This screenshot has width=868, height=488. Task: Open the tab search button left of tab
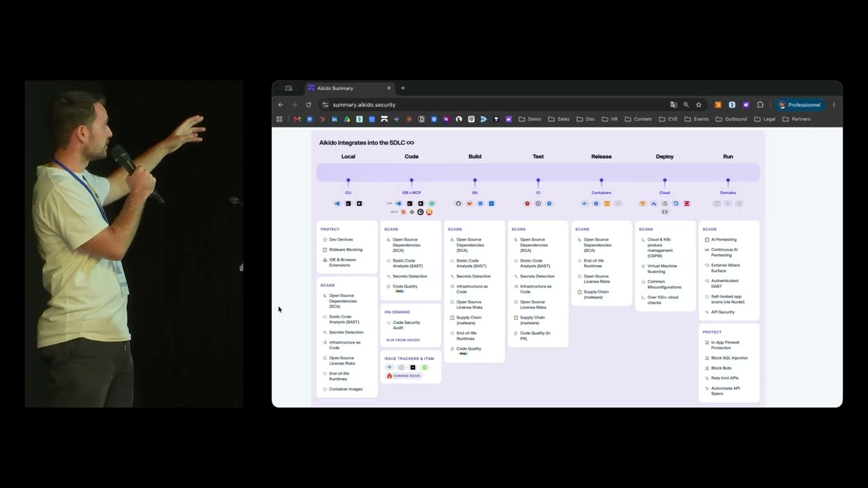pos(288,88)
